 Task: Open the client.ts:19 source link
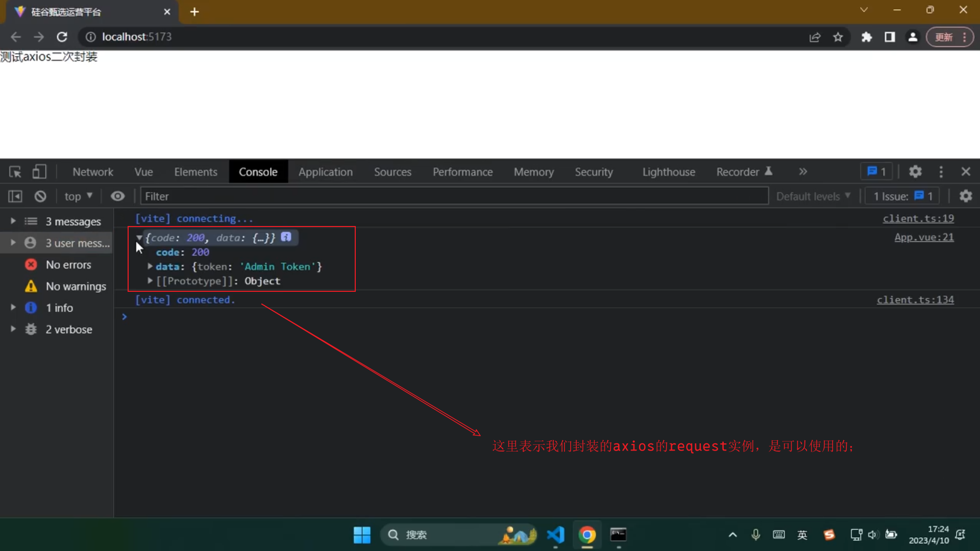coord(918,218)
